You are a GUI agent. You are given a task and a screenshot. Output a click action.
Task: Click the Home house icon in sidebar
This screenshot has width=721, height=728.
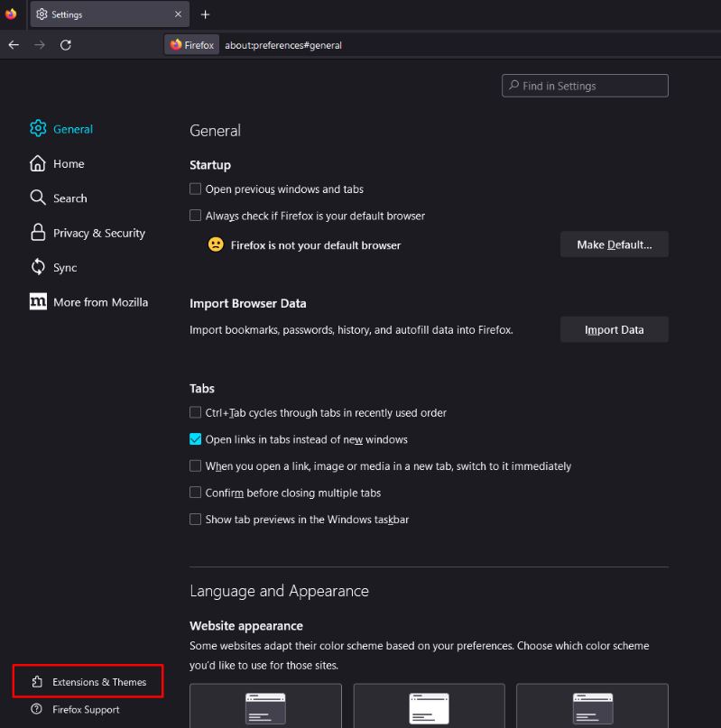tap(38, 163)
